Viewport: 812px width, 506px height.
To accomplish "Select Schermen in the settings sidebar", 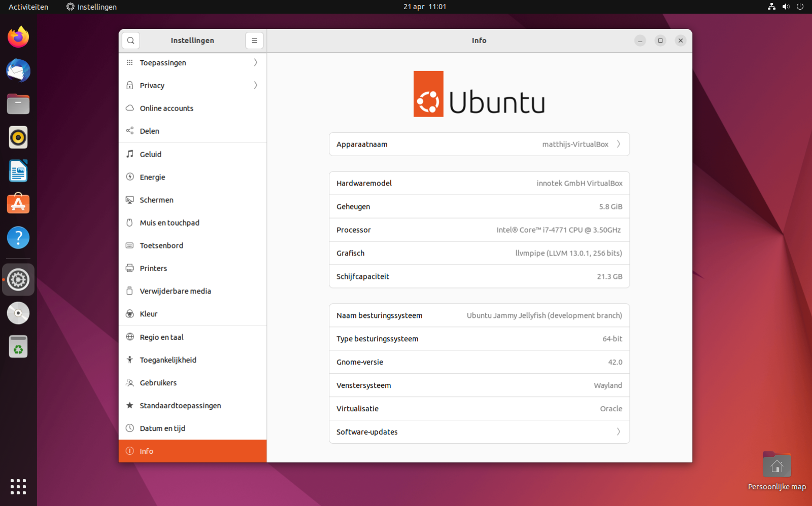I will click(x=157, y=200).
